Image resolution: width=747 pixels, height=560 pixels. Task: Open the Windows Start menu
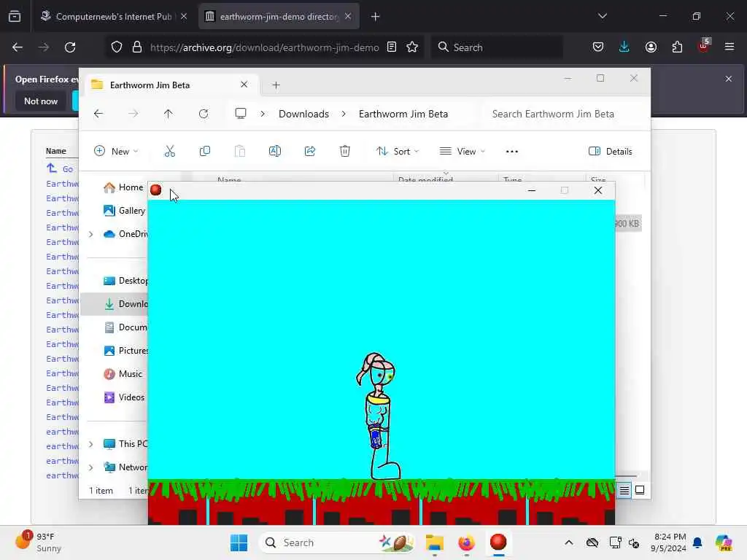(239, 542)
